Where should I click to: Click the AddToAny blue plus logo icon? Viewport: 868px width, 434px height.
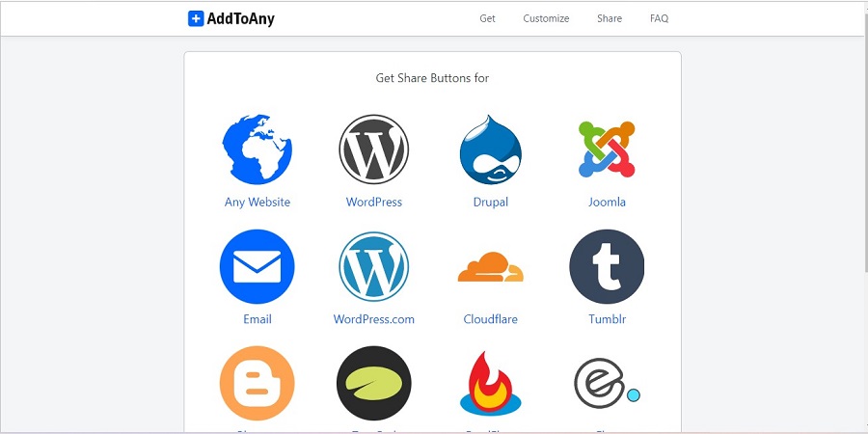tap(196, 19)
